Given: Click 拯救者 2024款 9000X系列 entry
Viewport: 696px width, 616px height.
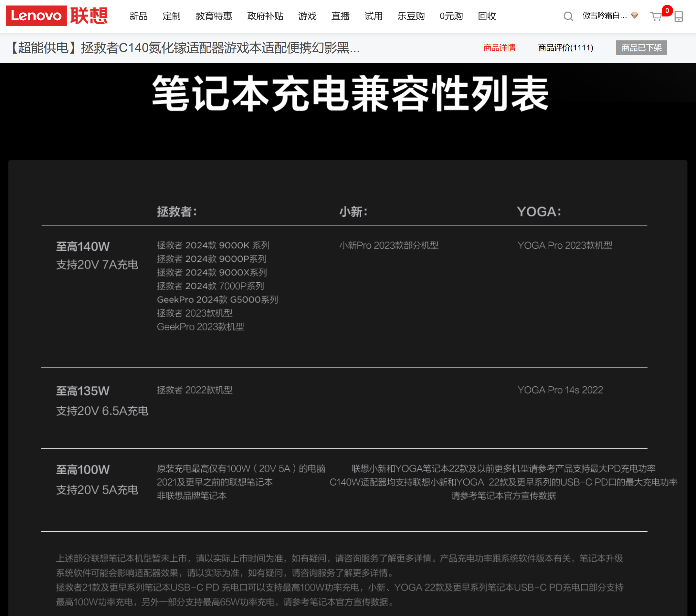Looking at the screenshot, I should point(212,273).
